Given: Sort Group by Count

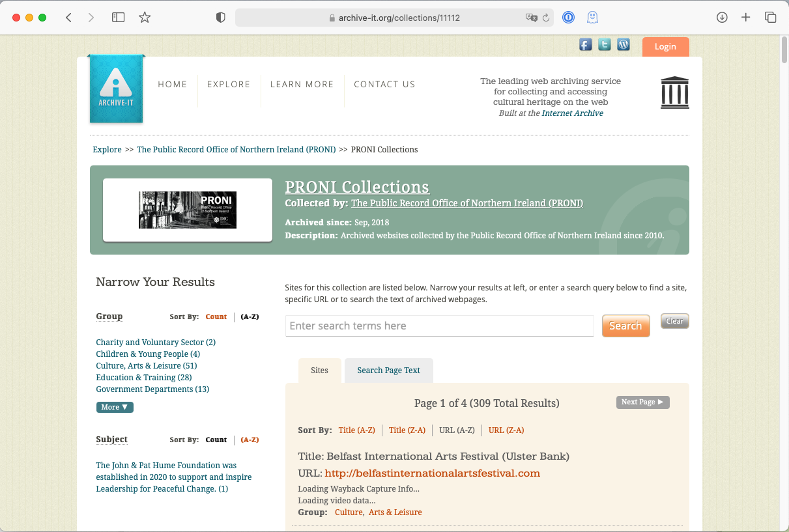Looking at the screenshot, I should 216,317.
